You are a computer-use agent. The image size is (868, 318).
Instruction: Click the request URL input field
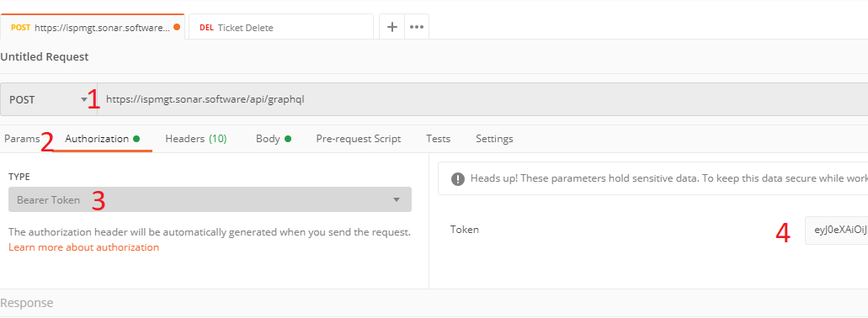point(482,99)
